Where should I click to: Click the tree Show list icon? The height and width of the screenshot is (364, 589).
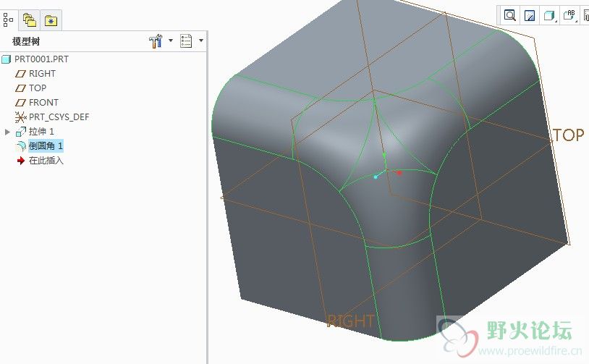[186, 41]
